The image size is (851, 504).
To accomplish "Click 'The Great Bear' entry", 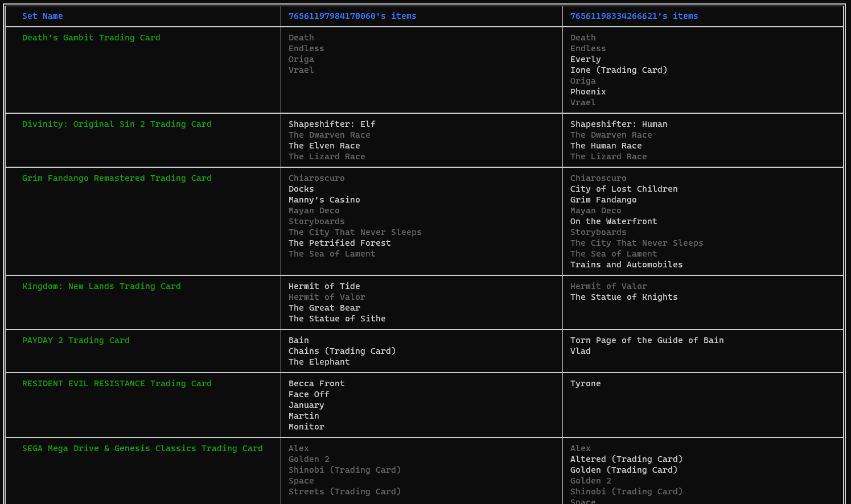I will (324, 308).
